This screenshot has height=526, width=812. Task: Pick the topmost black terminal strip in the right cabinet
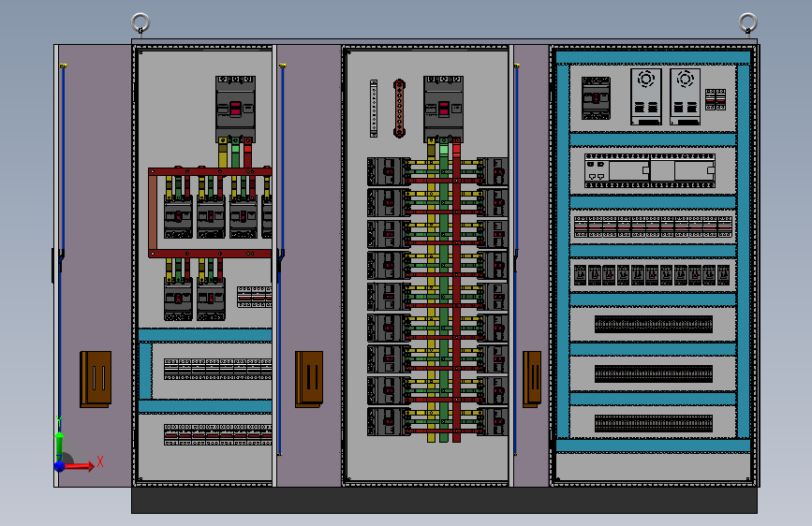[x=654, y=324]
